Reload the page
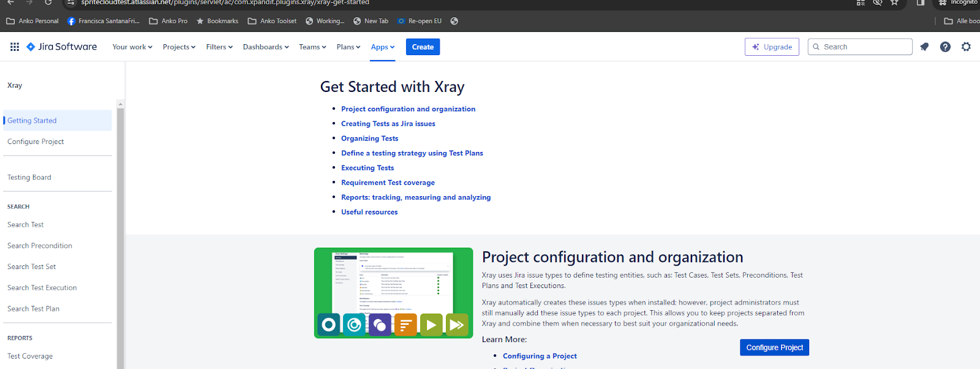The height and width of the screenshot is (369, 980). [x=48, y=2]
